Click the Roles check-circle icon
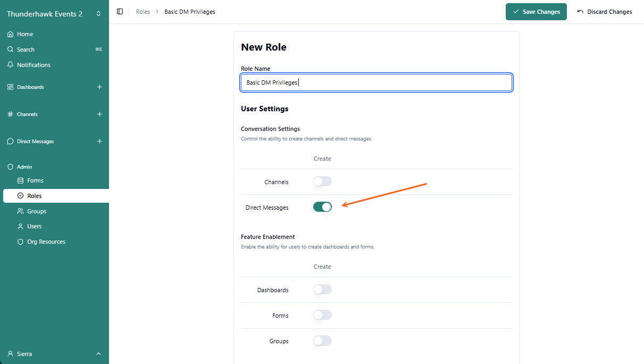The image size is (644, 364). tap(20, 196)
